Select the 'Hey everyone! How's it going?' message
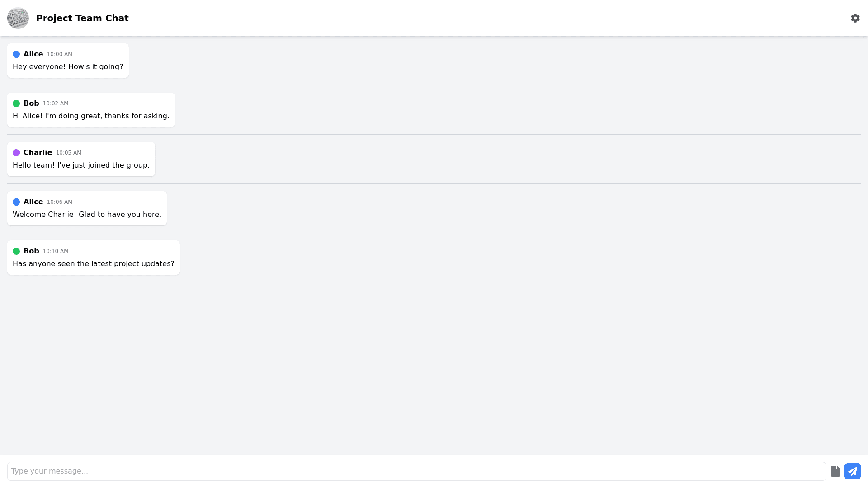Screen dimensions: 868x488 coord(68,67)
